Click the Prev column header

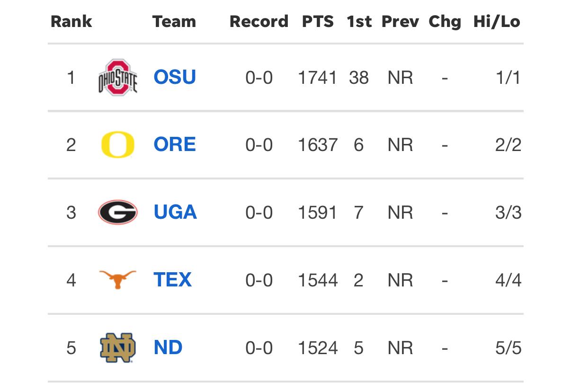pyautogui.click(x=401, y=22)
